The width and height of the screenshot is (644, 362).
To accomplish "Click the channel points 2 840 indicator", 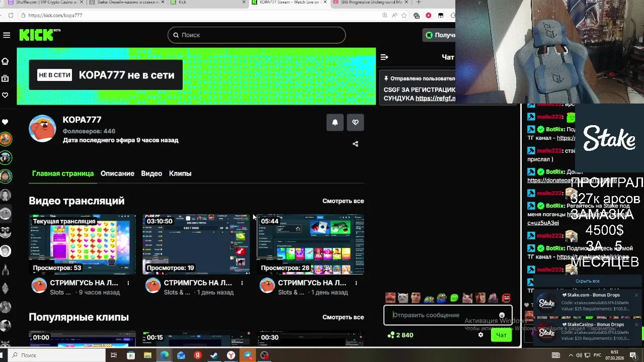I will coord(400,335).
